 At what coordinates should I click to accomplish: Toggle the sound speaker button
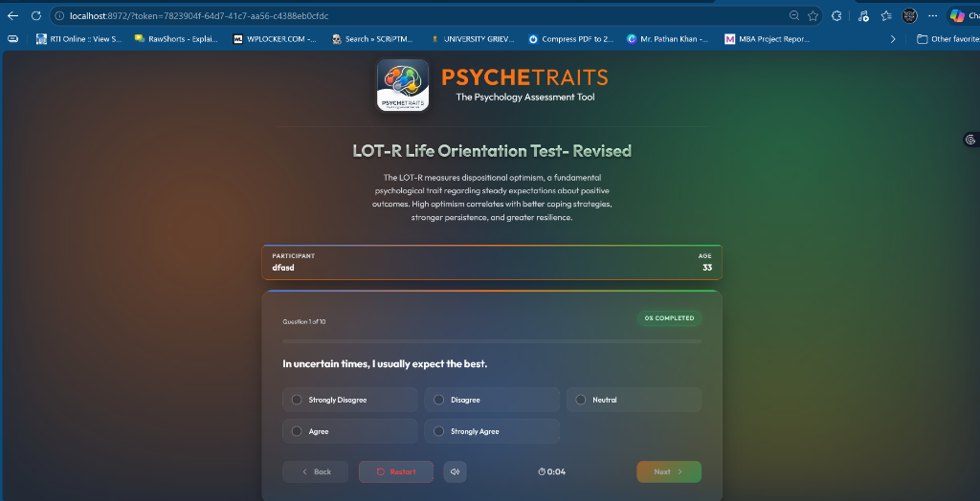(455, 471)
